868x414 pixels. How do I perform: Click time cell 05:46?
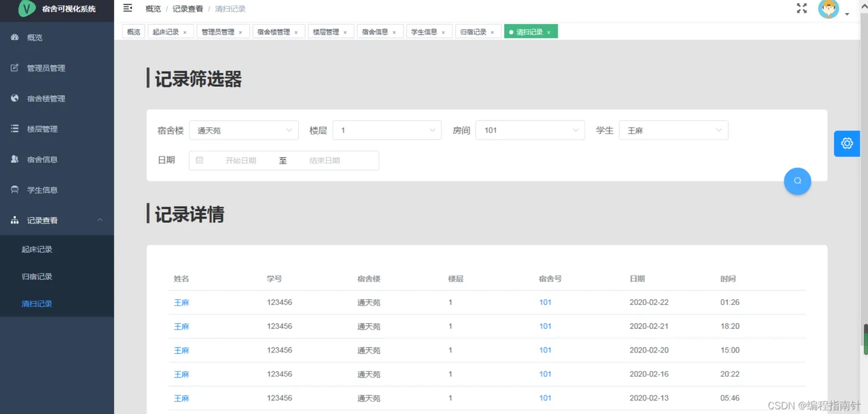pos(730,398)
